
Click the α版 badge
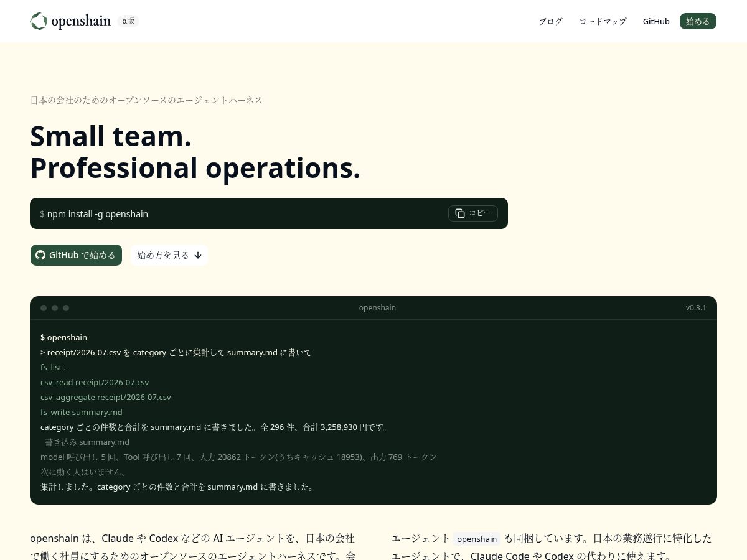tap(128, 21)
